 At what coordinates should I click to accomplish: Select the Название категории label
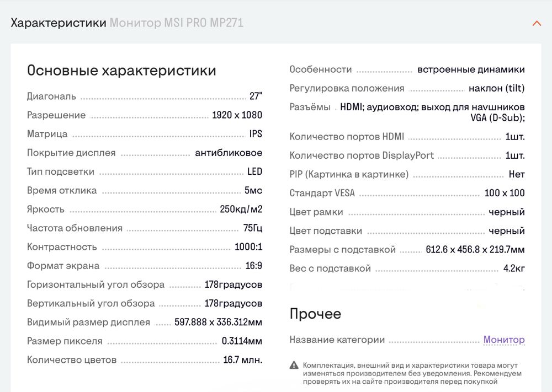coord(337,340)
